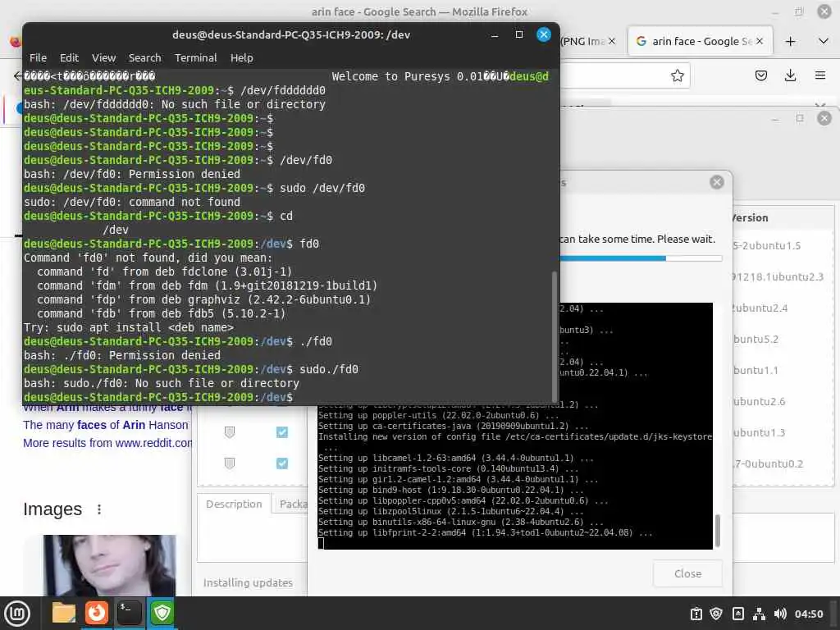Bookmark this page star icon
840x630 pixels.
[677, 75]
